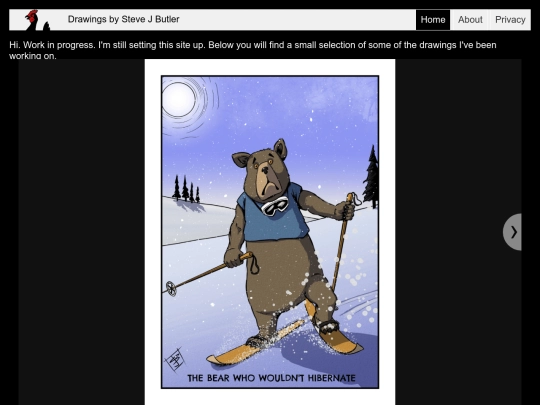Click the white frame border above the drawing
Image resolution: width=540 pixels, height=405 pixels.
click(x=270, y=67)
